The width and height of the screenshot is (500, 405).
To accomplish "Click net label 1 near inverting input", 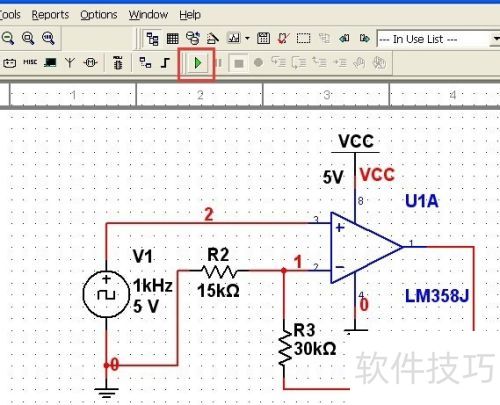I will [298, 262].
